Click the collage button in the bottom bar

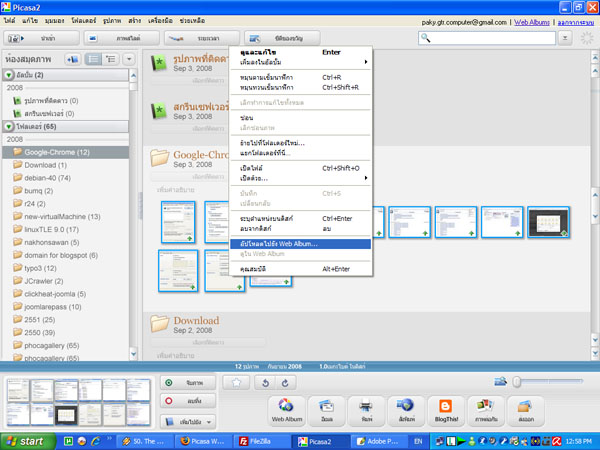pos(486,411)
